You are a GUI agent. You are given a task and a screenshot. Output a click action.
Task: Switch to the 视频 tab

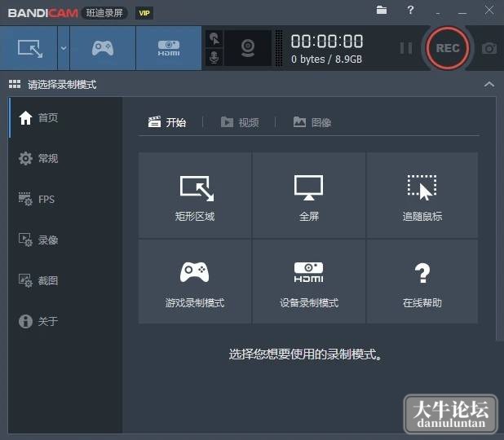pyautogui.click(x=240, y=122)
